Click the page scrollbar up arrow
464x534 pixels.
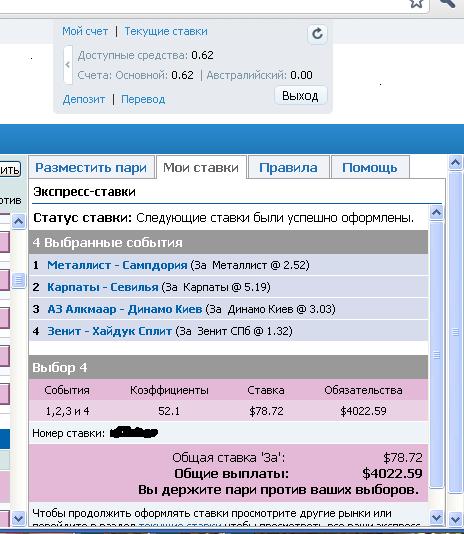point(455,162)
